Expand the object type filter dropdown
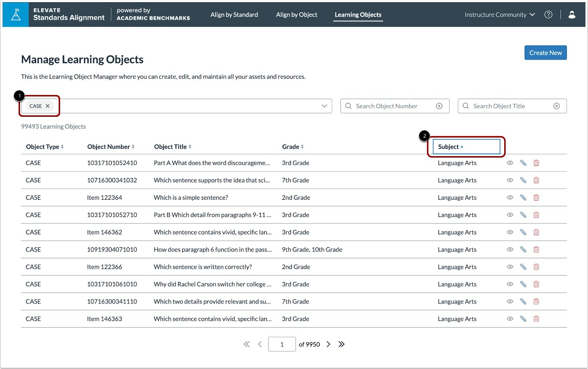This screenshot has height=369, width=588. click(324, 106)
